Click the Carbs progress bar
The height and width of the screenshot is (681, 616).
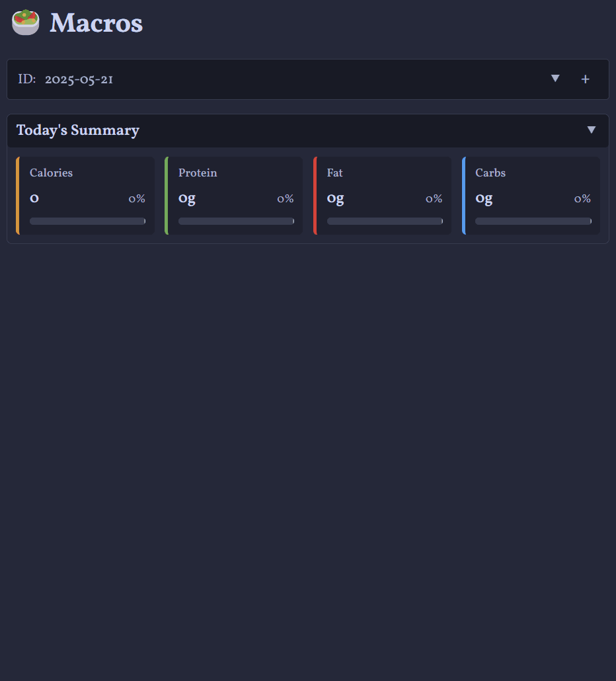click(x=533, y=221)
